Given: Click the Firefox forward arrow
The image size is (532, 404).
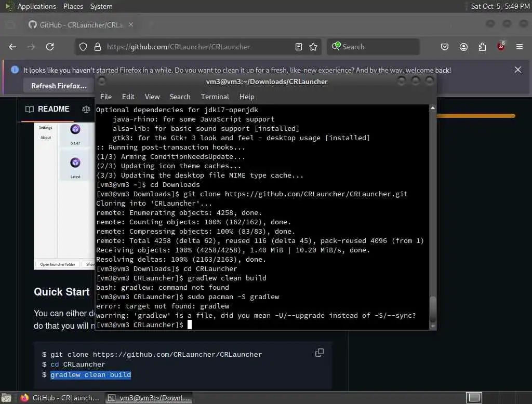Looking at the screenshot, I should pos(31,47).
